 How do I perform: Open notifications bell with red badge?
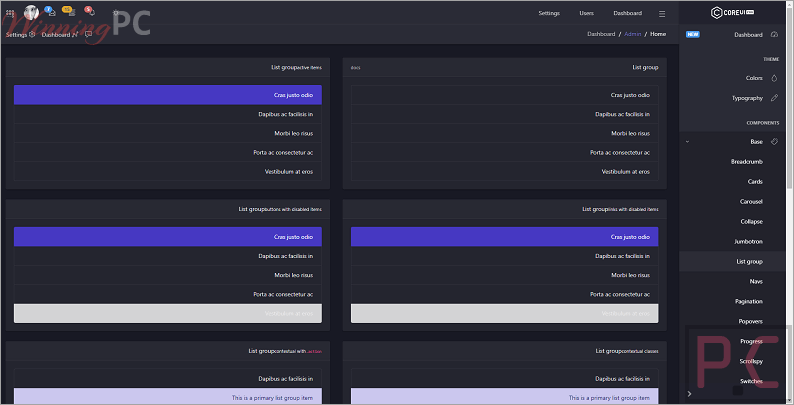pos(91,12)
